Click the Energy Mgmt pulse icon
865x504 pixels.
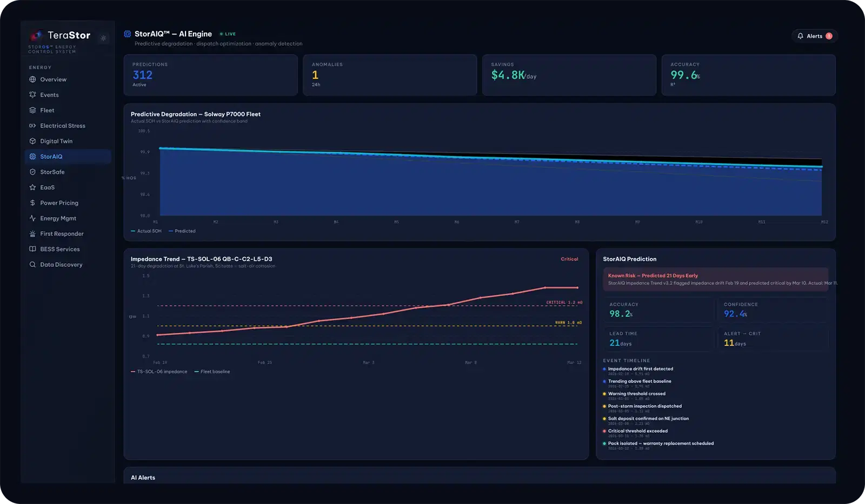coord(32,218)
